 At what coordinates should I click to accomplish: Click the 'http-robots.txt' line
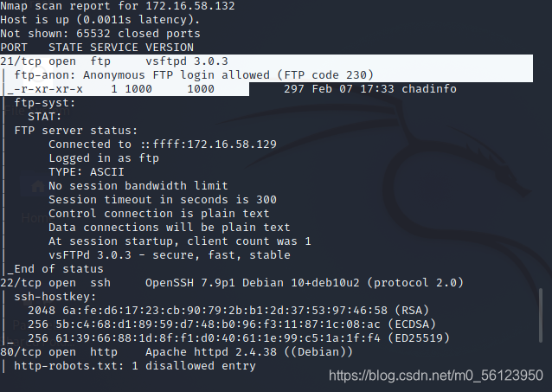pyautogui.click(x=135, y=366)
